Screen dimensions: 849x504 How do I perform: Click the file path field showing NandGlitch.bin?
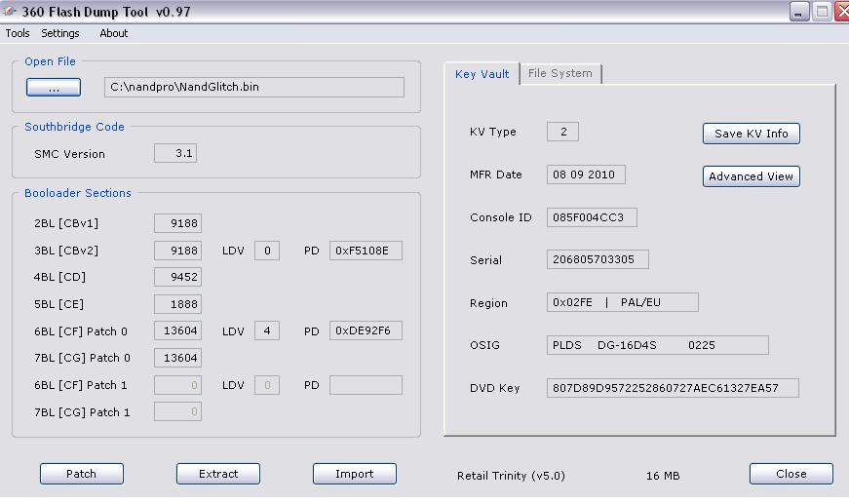click(x=254, y=87)
